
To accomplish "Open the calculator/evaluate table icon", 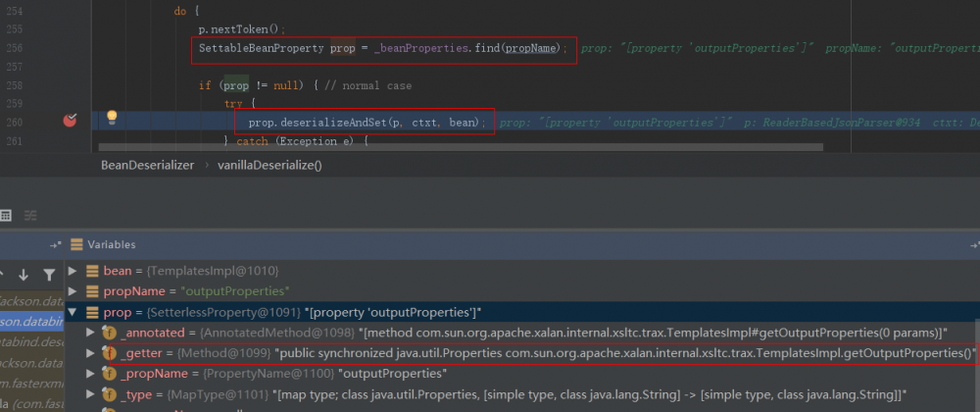I will pyautogui.click(x=6, y=216).
